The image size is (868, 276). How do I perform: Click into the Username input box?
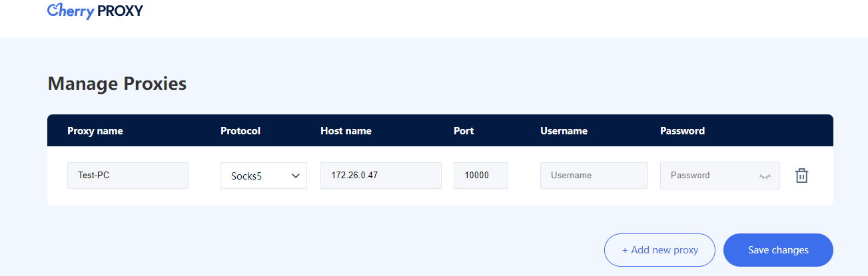point(594,176)
